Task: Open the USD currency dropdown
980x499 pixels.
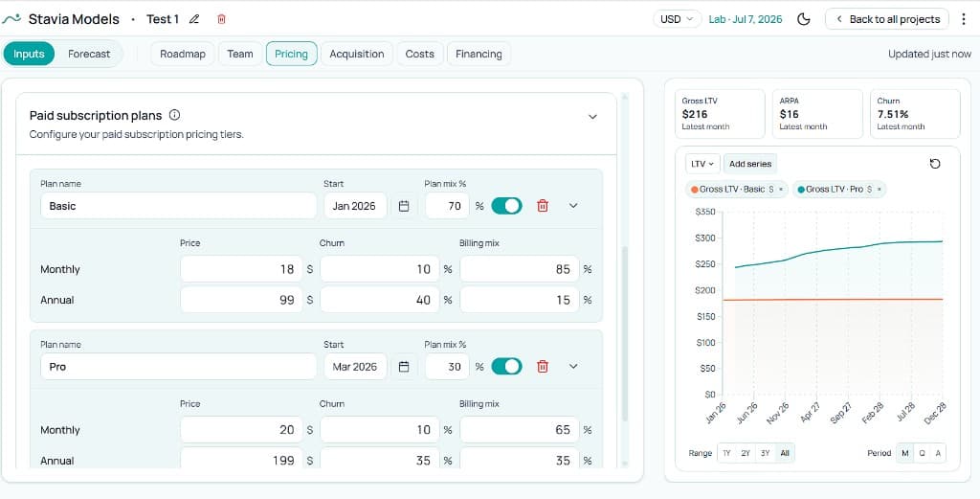Action: 677,19
